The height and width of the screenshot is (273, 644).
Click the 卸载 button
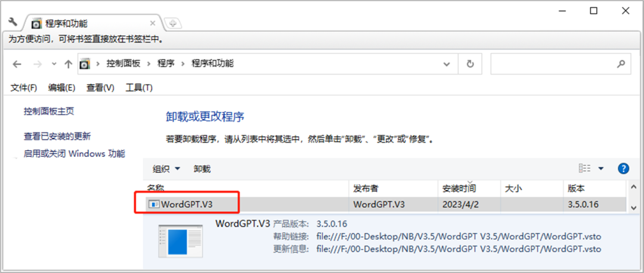point(202,169)
